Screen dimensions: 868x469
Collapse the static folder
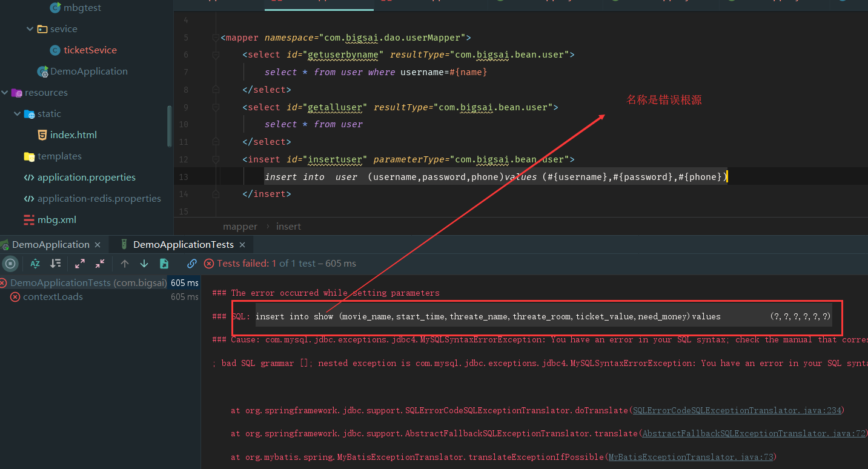(17, 114)
